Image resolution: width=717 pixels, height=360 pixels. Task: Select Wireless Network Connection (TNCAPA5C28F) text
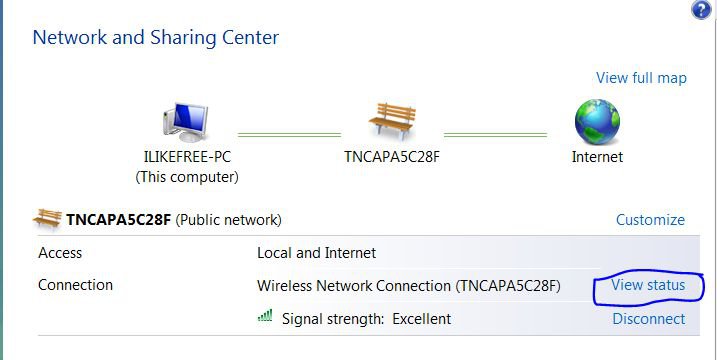coord(409,286)
